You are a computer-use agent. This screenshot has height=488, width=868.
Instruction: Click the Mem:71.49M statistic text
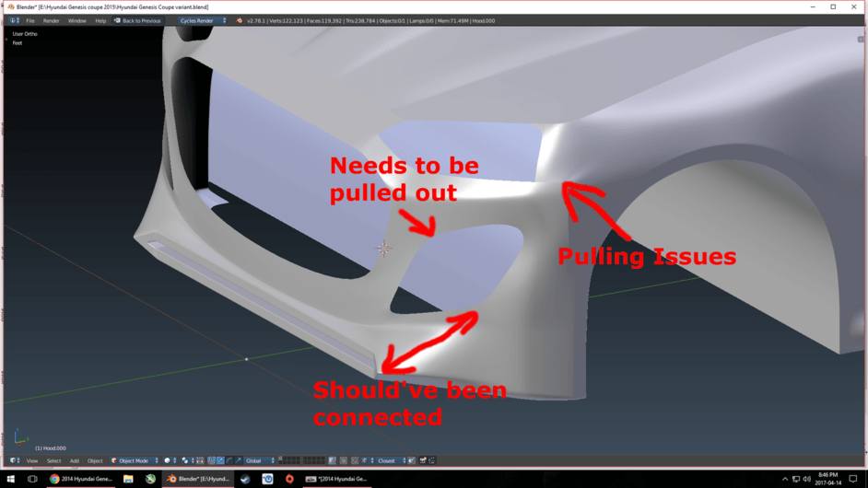pos(452,21)
